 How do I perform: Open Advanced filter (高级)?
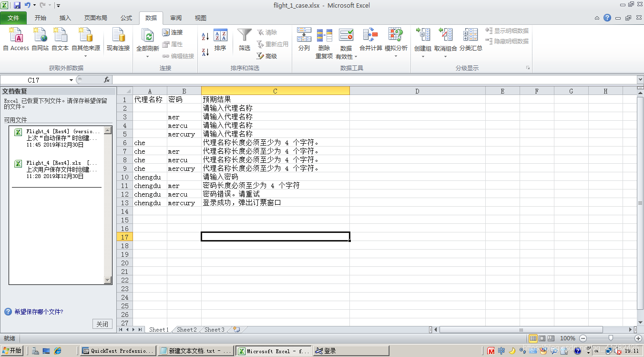[267, 56]
